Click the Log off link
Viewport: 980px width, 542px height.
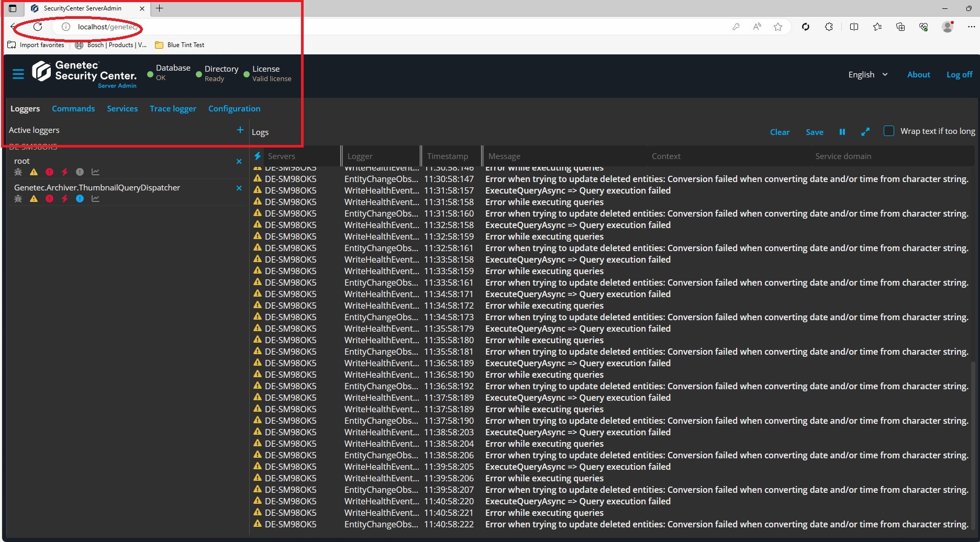[959, 74]
